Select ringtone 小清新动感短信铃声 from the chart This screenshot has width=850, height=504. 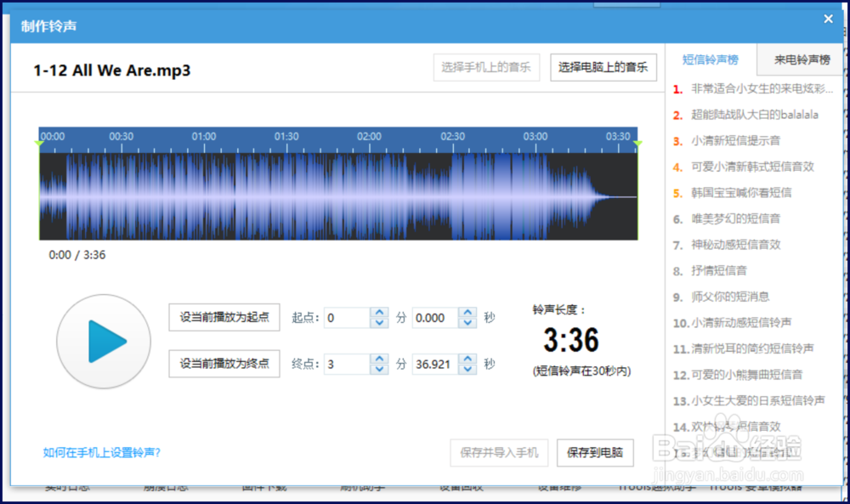tap(741, 322)
